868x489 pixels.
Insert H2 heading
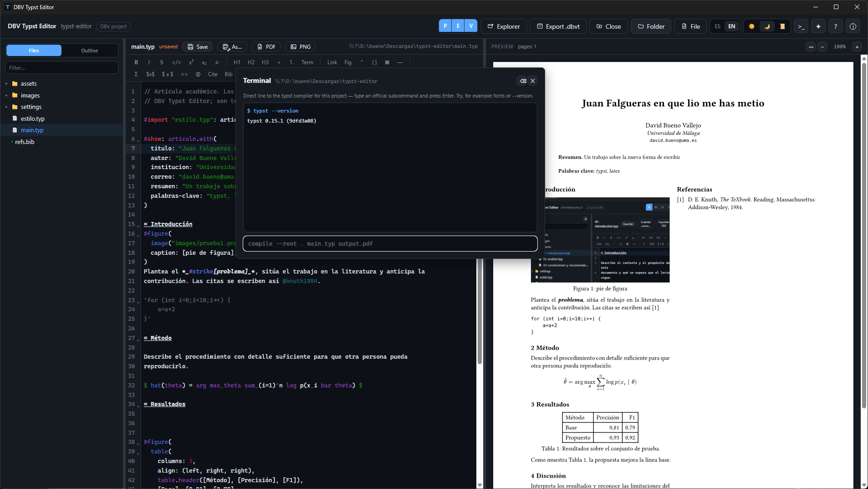tap(251, 62)
